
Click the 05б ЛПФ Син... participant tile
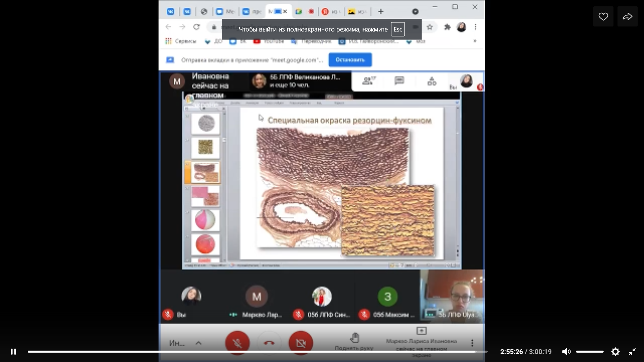click(322, 297)
